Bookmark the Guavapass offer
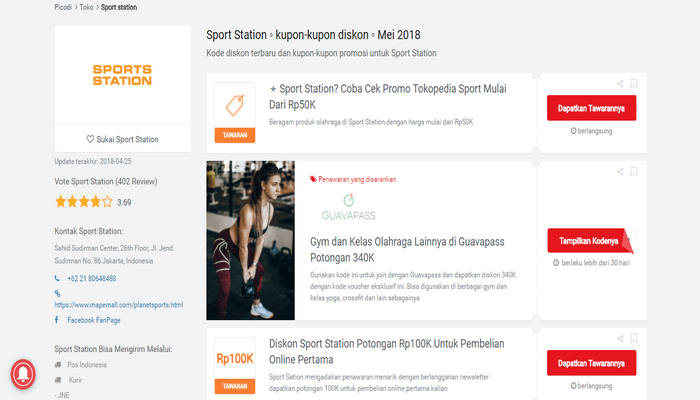Viewport: 700px width, 400px height. coord(634,171)
